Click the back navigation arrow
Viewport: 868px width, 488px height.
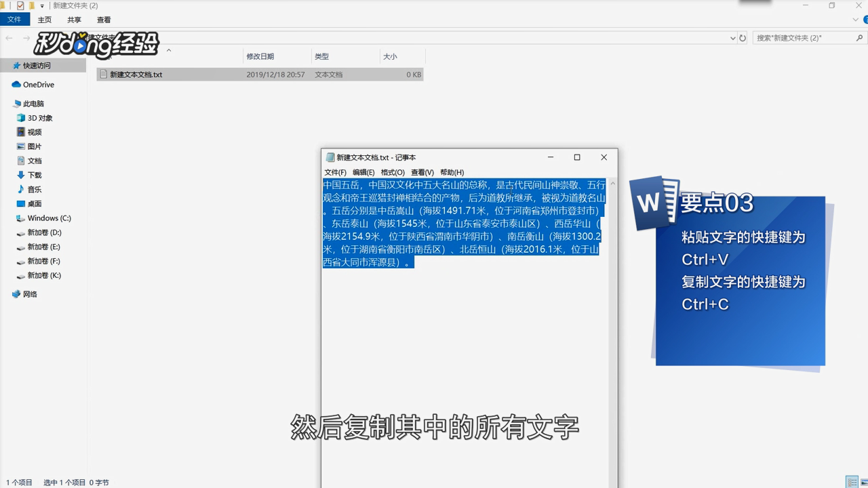10,38
